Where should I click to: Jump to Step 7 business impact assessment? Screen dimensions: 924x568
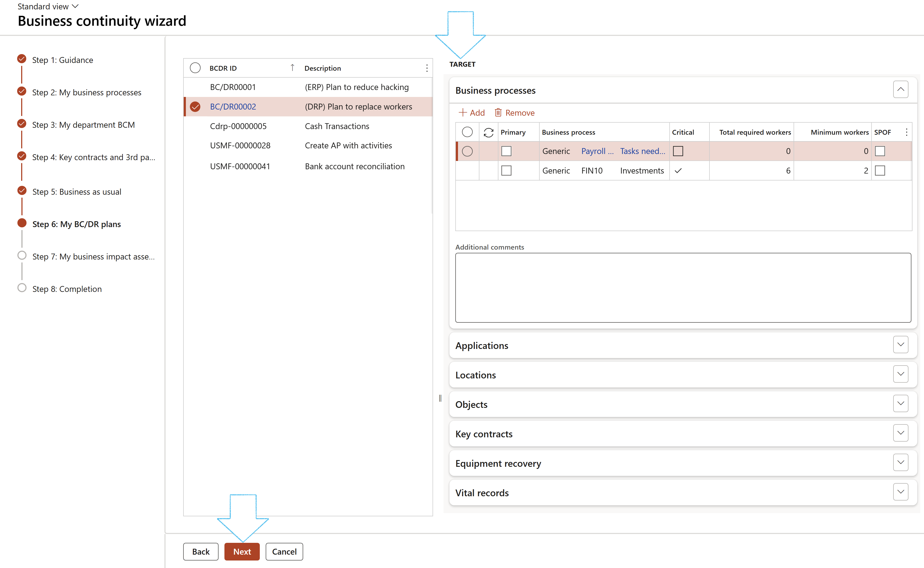(x=93, y=257)
